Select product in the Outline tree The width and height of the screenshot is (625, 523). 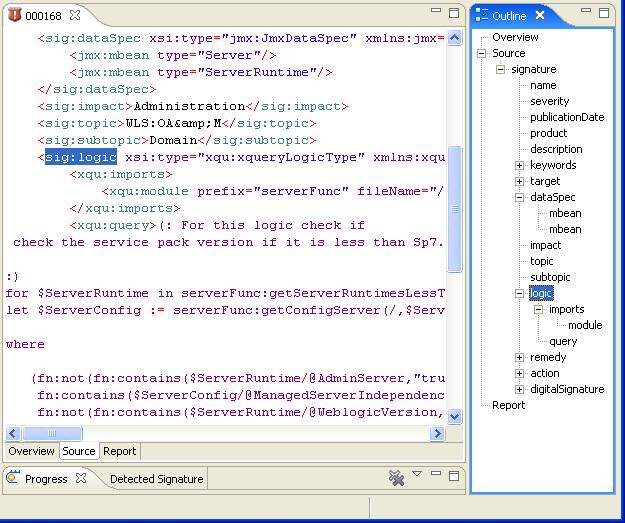tap(548, 133)
